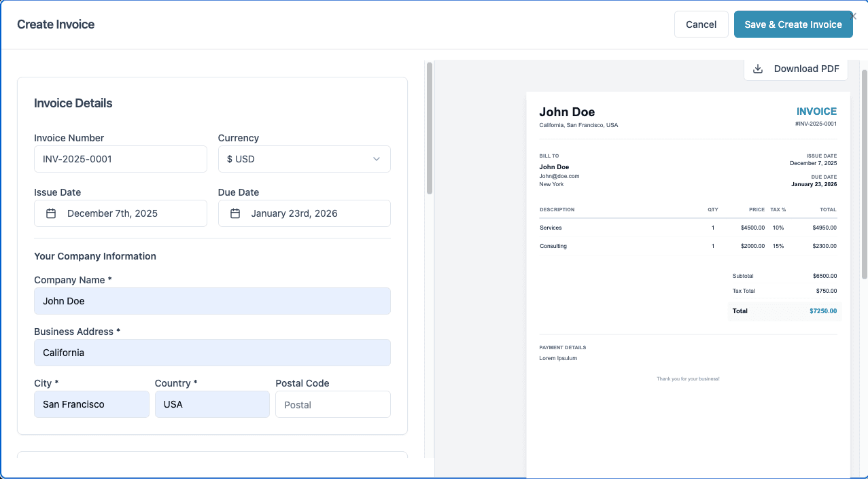Click the Issue Date field showing December 7th
This screenshot has width=868, height=479.
(x=120, y=213)
